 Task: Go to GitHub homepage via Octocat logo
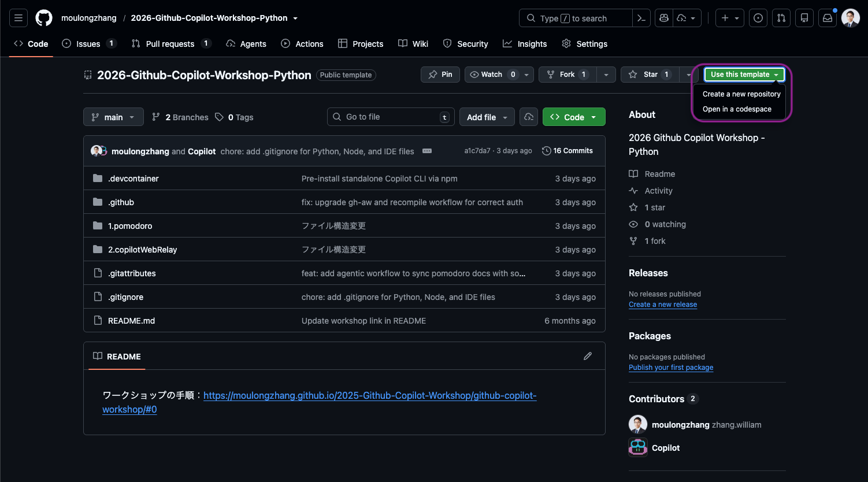(44, 18)
